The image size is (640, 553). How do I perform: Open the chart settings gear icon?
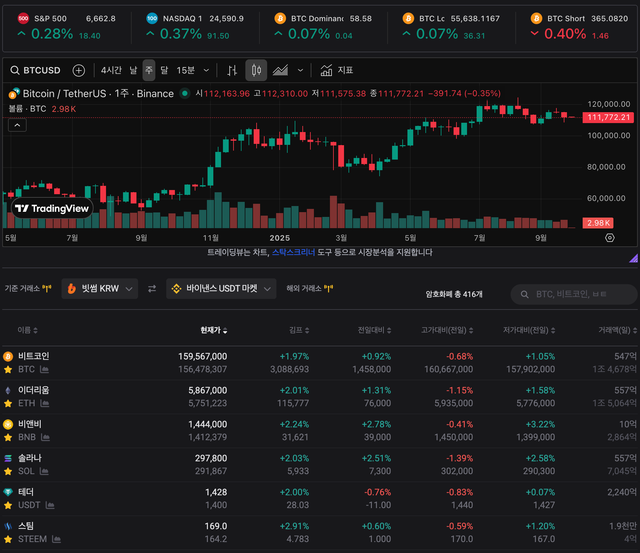pyautogui.click(x=609, y=238)
